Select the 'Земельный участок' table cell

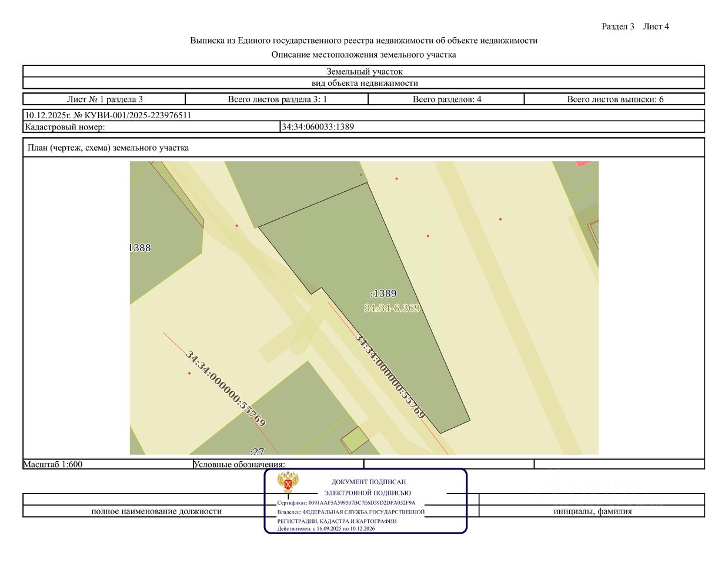[364, 71]
